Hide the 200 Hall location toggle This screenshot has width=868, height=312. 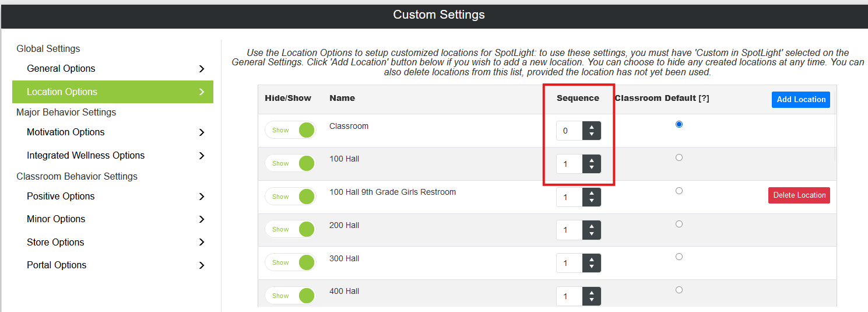pyautogui.click(x=290, y=229)
